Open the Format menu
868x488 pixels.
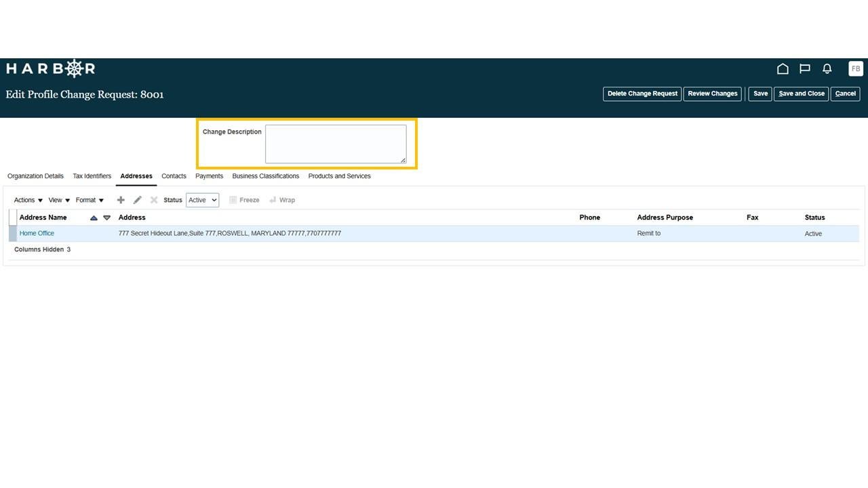click(x=90, y=200)
